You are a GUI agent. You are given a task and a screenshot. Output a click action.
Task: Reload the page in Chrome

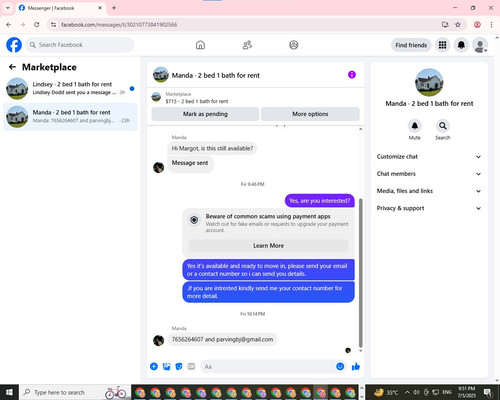[37, 24]
